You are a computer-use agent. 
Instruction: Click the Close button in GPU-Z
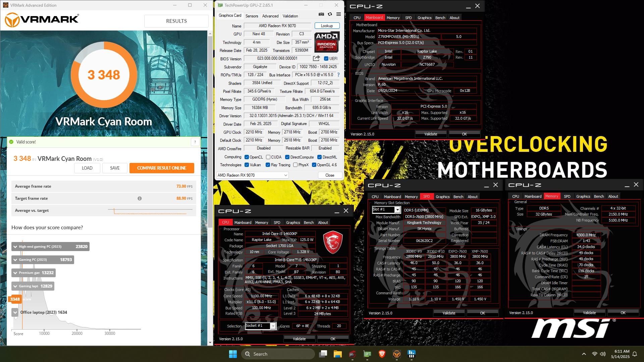point(330,175)
